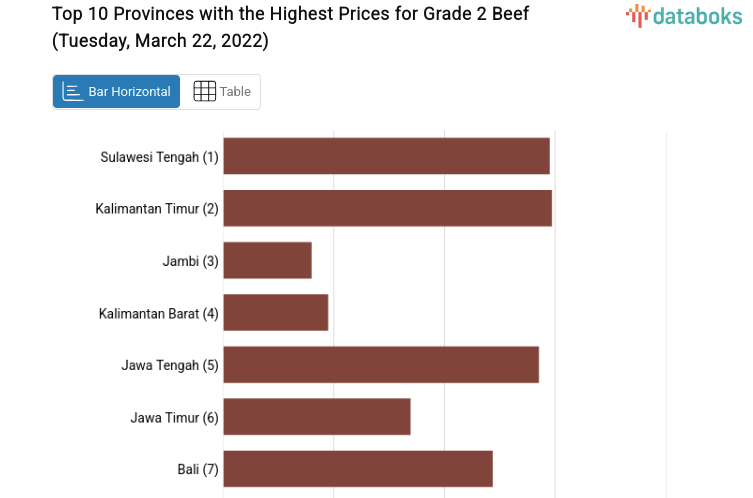Click the chart title text
The width and height of the screenshot is (753, 498).
click(291, 14)
